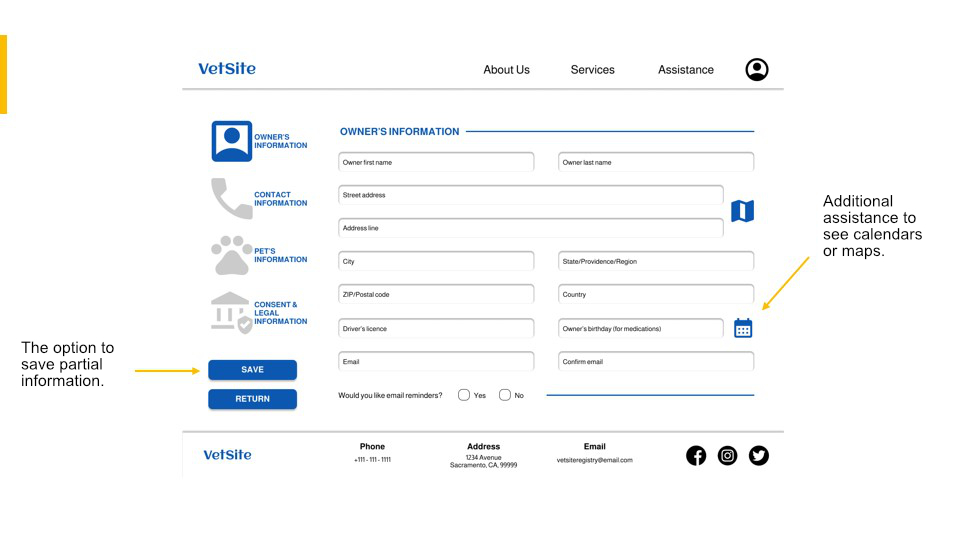The height and width of the screenshot is (540, 960).
Task: Open the user profile icon
Action: point(757,69)
